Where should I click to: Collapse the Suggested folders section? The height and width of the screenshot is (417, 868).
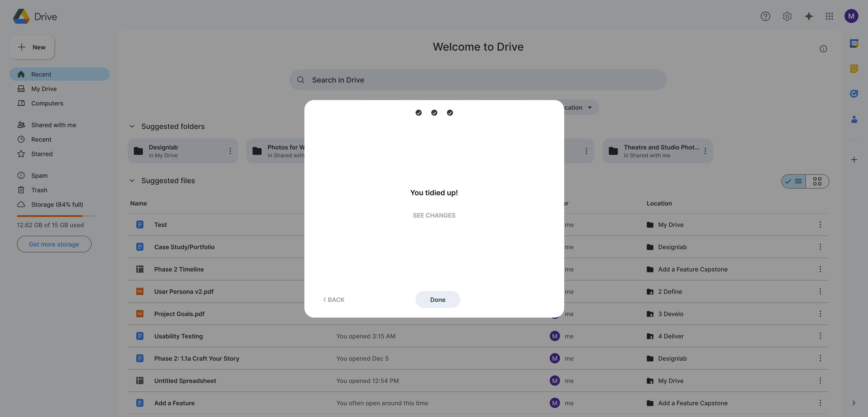pyautogui.click(x=132, y=126)
